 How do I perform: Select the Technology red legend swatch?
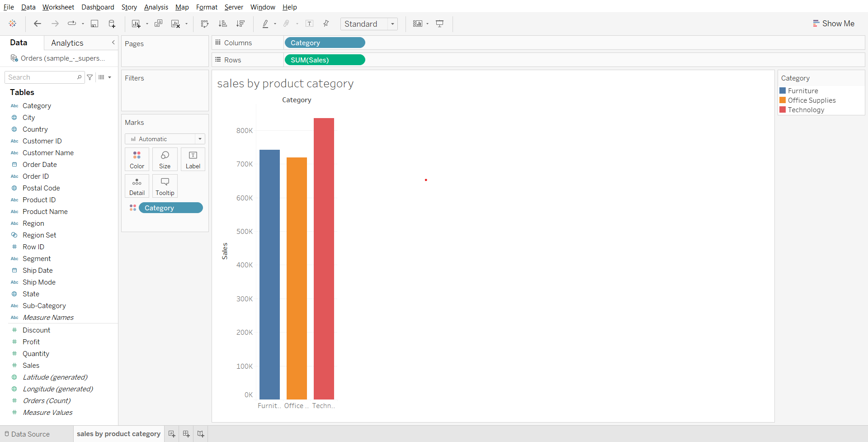tap(783, 110)
